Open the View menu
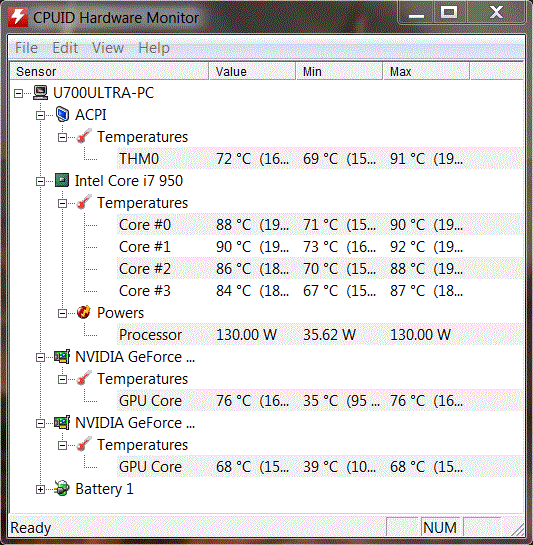Screen dimensions: 533x545 (108, 48)
